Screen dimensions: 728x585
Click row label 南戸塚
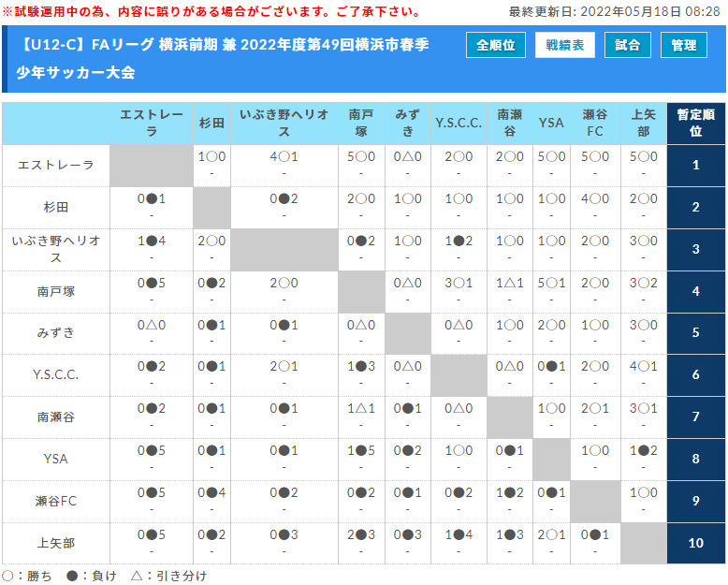click(x=56, y=292)
